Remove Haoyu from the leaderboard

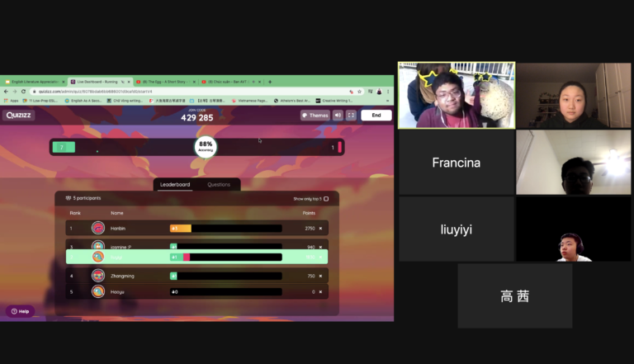(x=320, y=291)
